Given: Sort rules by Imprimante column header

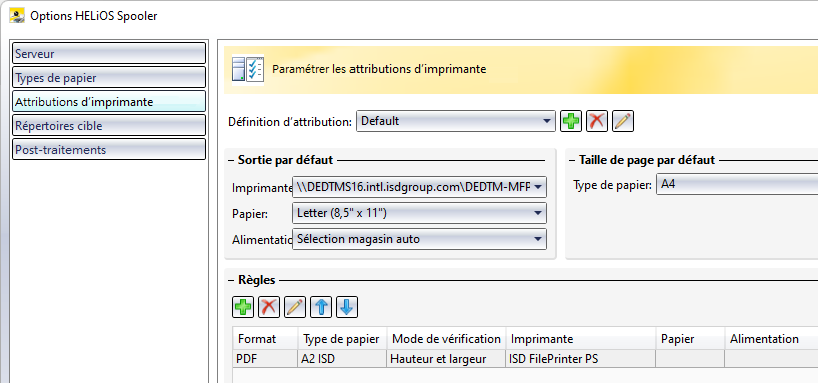Looking at the screenshot, I should 580,339.
